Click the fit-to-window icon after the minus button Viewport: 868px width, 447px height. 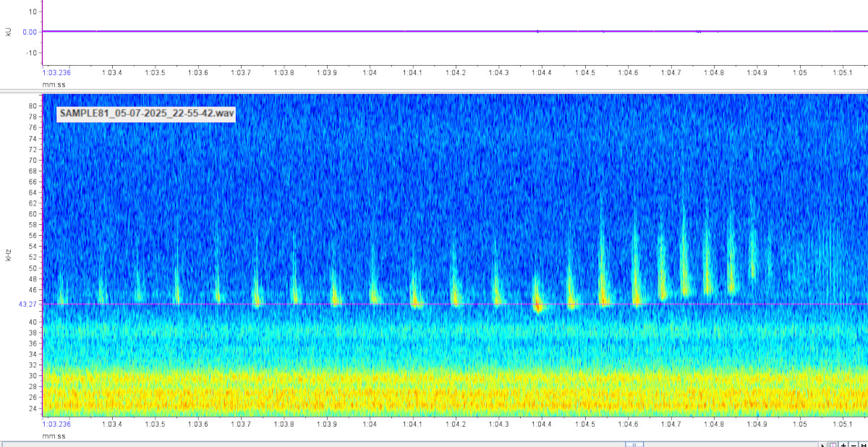(864, 443)
